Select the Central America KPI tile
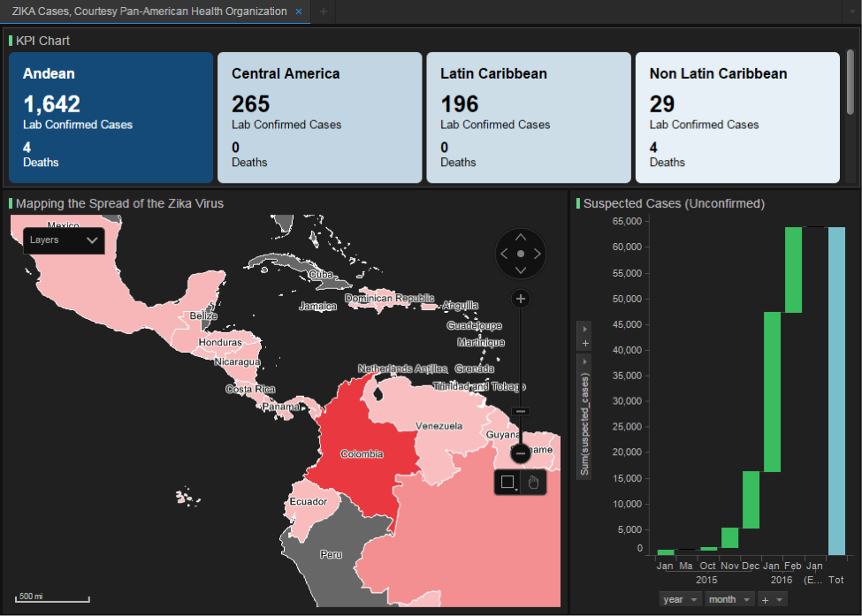 click(320, 118)
